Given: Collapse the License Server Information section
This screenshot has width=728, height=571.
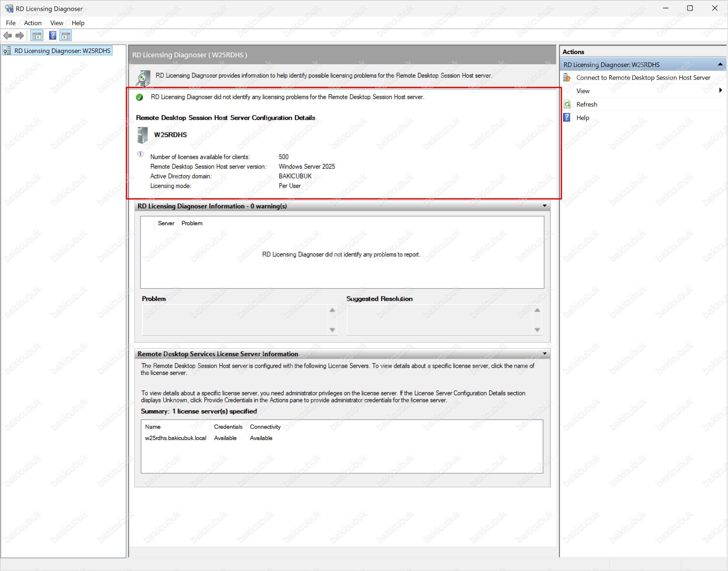Looking at the screenshot, I should pos(544,354).
